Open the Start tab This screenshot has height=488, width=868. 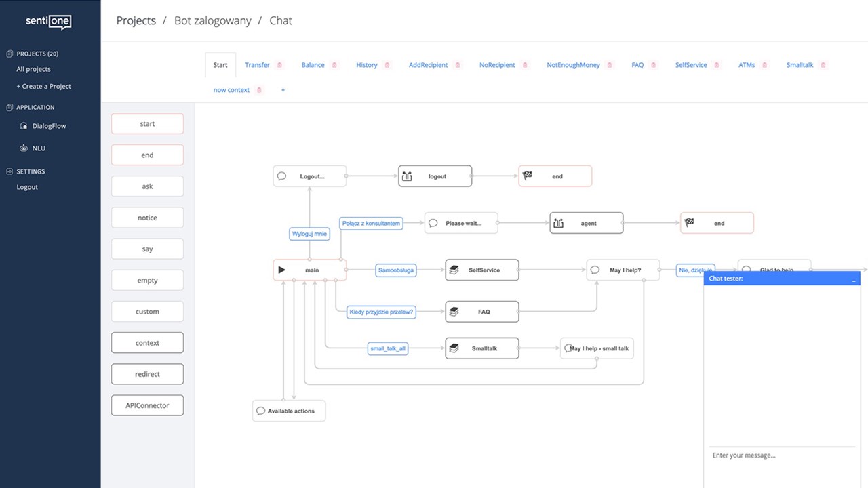click(x=220, y=65)
